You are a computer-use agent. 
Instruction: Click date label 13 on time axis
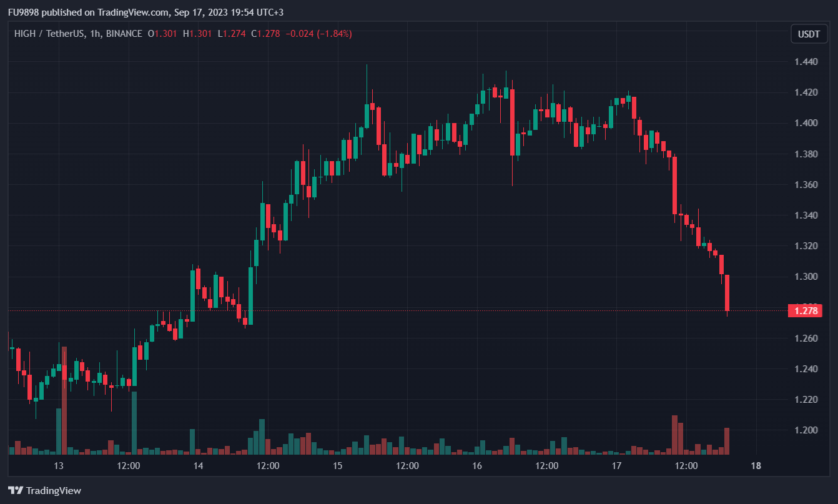(59, 466)
